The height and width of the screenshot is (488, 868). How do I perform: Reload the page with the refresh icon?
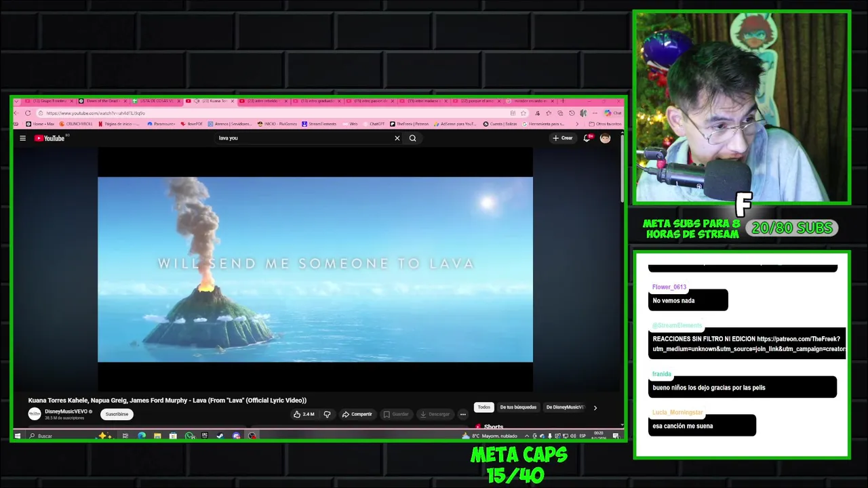pyautogui.click(x=28, y=113)
